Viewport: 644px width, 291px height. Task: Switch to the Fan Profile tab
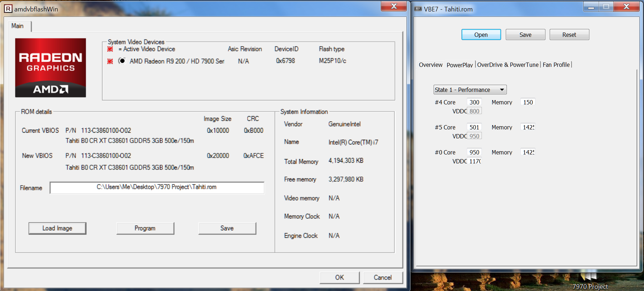pos(556,65)
